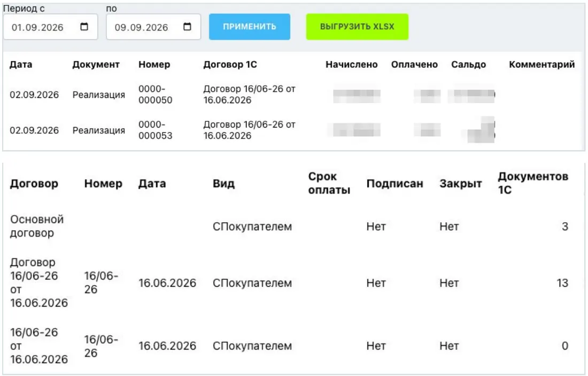Click Закрыт value Нет in row with 13 documents
This screenshot has width=588, height=376.
(449, 283)
